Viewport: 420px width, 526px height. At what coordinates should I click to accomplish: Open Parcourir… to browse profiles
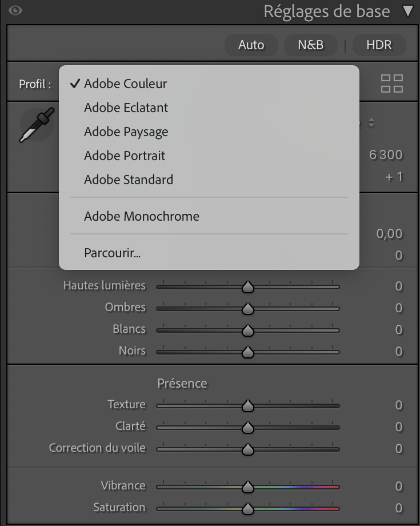click(x=112, y=252)
